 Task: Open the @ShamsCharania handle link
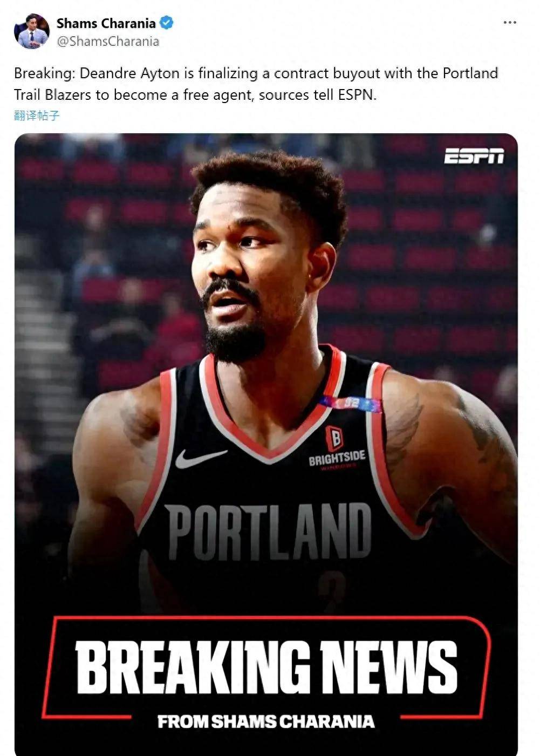coord(108,42)
